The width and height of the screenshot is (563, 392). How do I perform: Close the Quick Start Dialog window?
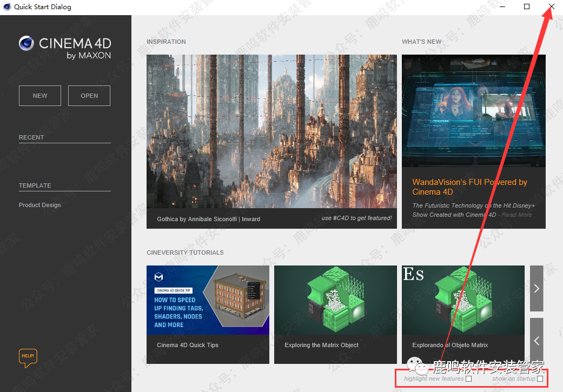551,6
